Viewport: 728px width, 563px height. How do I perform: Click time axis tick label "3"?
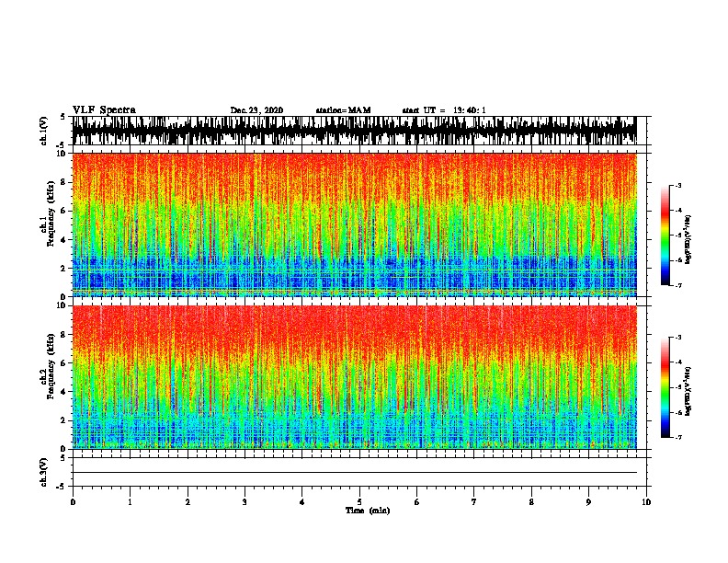pyautogui.click(x=245, y=502)
